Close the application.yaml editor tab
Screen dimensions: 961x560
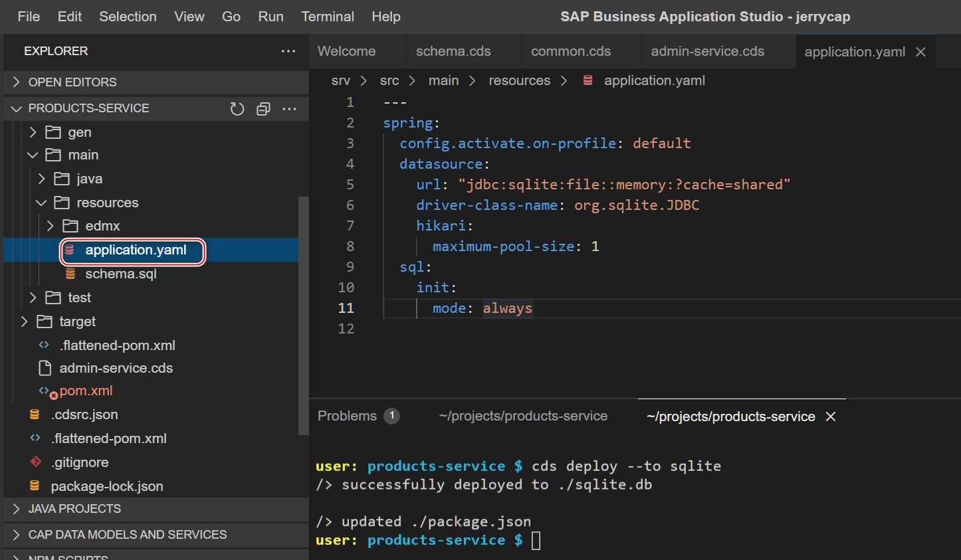click(920, 51)
